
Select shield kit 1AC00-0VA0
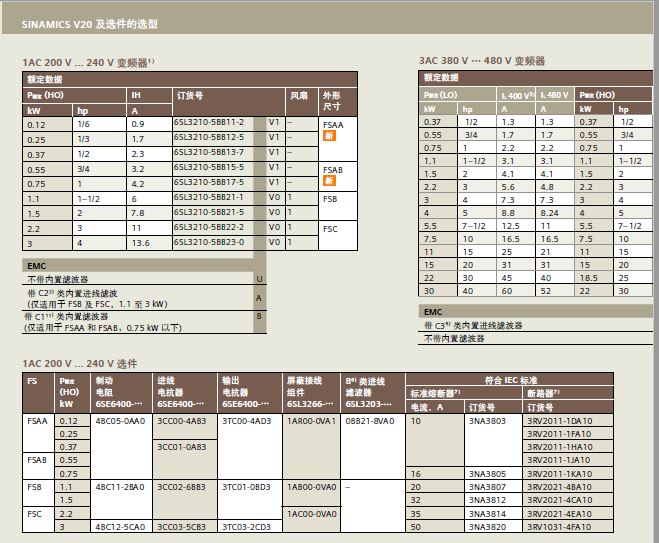pos(311,514)
